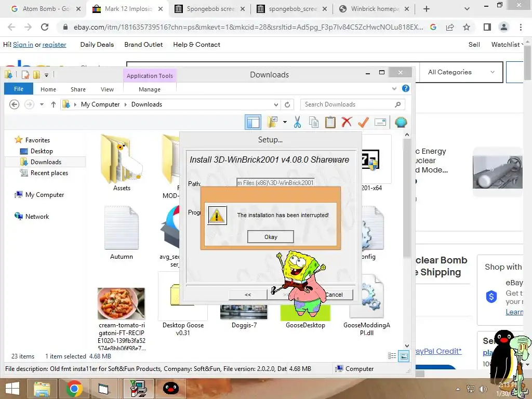Click the folder options icon in Explorer toolbar

(x=272, y=122)
